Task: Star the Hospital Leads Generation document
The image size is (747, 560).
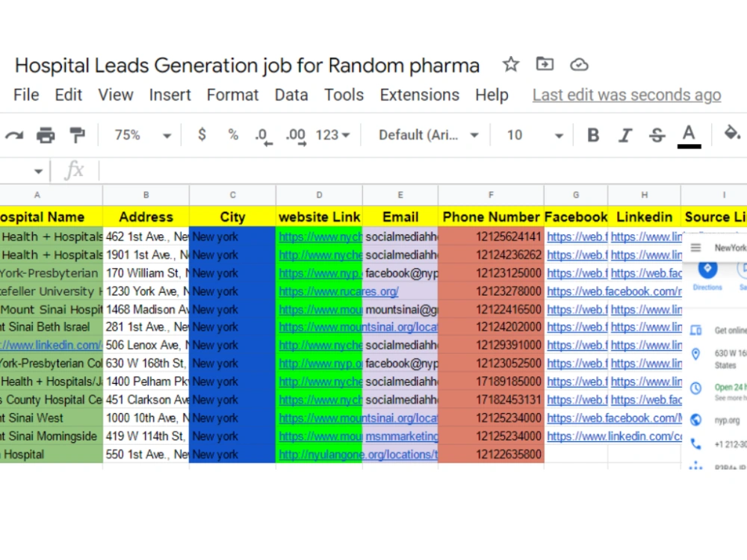Action: (x=511, y=64)
